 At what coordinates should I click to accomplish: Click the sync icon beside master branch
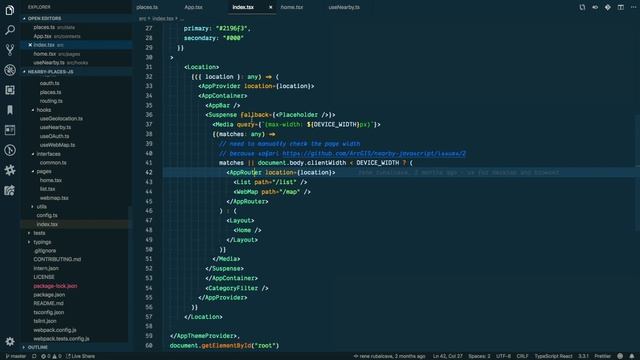[34, 356]
